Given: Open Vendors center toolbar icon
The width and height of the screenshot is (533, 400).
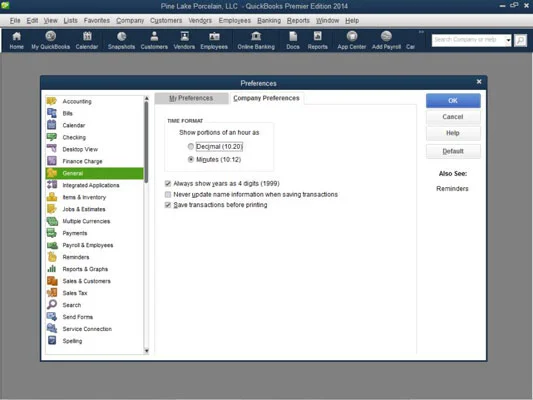Looking at the screenshot, I should coord(184,40).
